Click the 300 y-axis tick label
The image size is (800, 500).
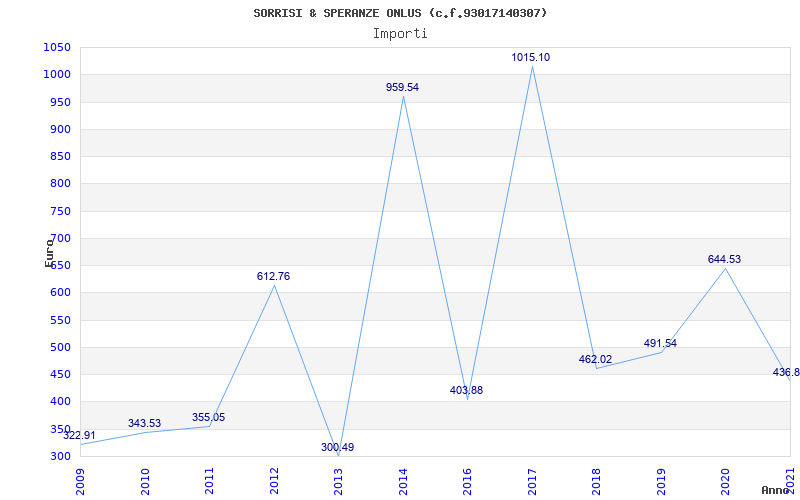(60, 456)
